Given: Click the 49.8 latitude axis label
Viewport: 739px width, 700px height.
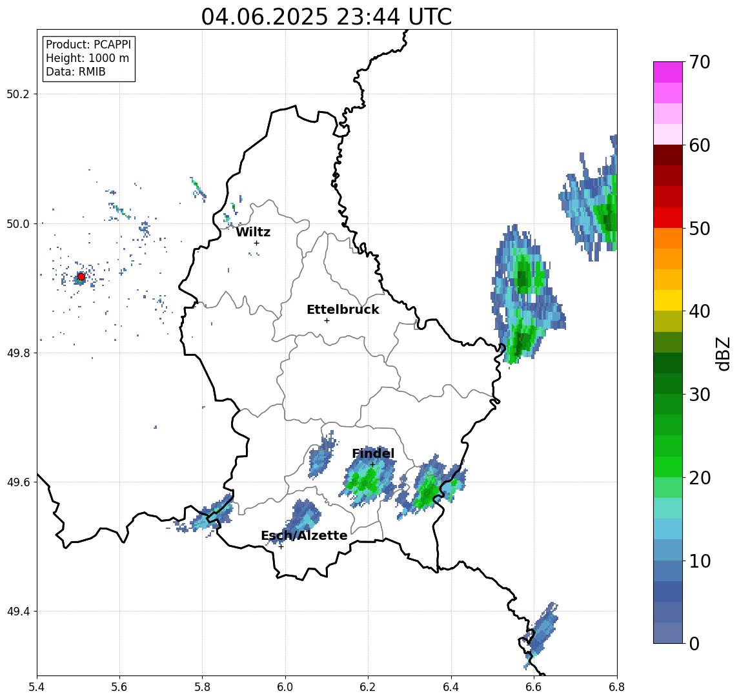Looking at the screenshot, I should tap(18, 353).
